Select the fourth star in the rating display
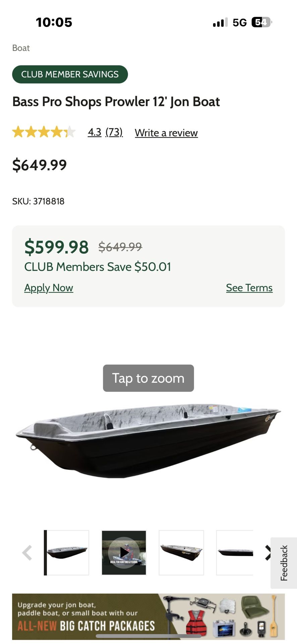297x644 pixels. pos(55,132)
